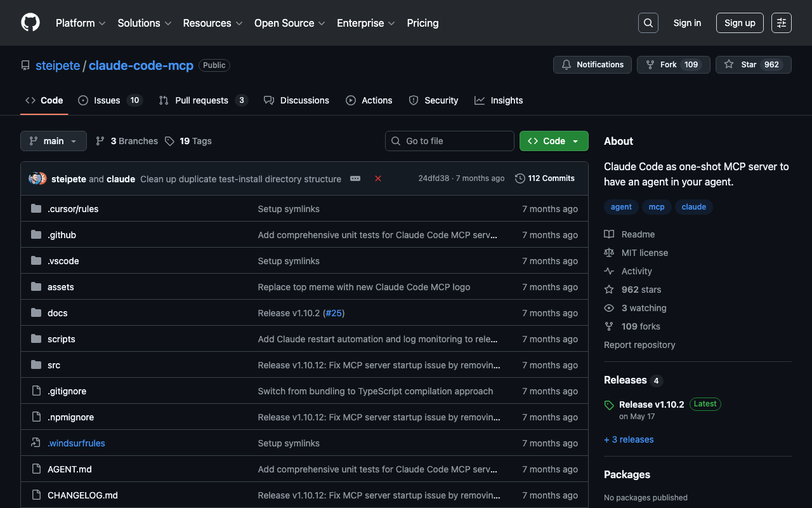Open the green Code dropdown
The width and height of the screenshot is (812, 508).
coord(553,141)
